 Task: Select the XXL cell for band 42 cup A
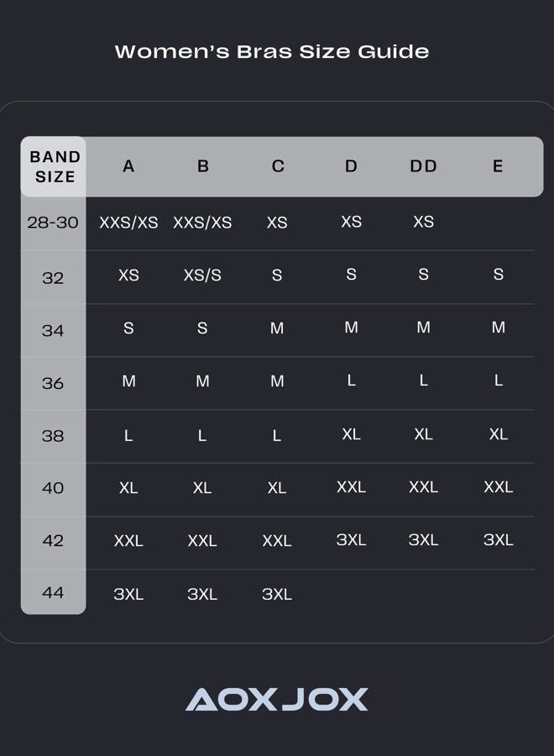click(x=128, y=540)
